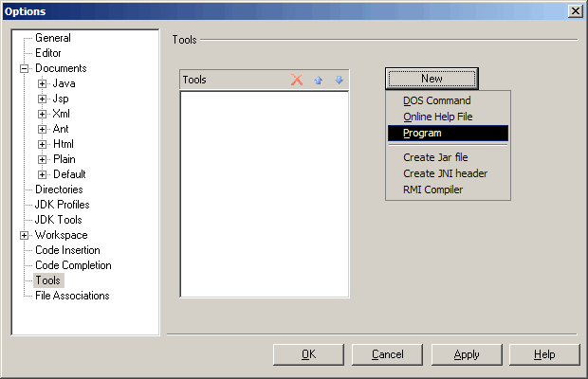Select Java under Documents
588x379 pixels.
(x=64, y=83)
